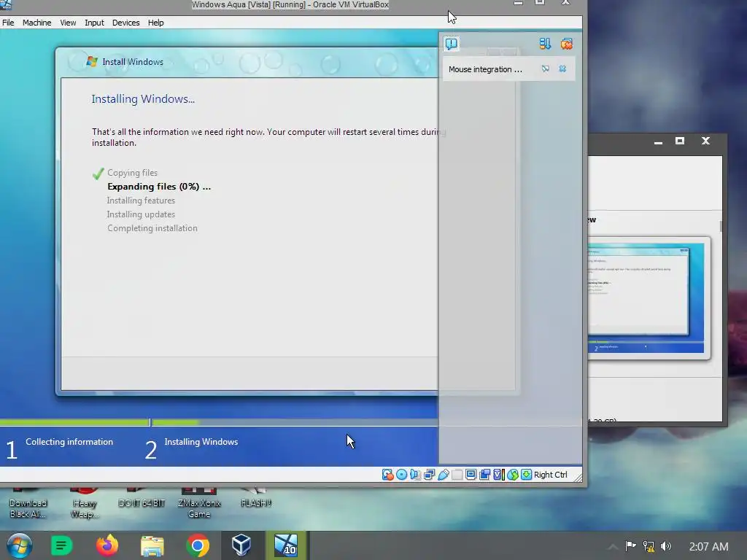Click the green checkmark beside Copying files

click(x=98, y=174)
